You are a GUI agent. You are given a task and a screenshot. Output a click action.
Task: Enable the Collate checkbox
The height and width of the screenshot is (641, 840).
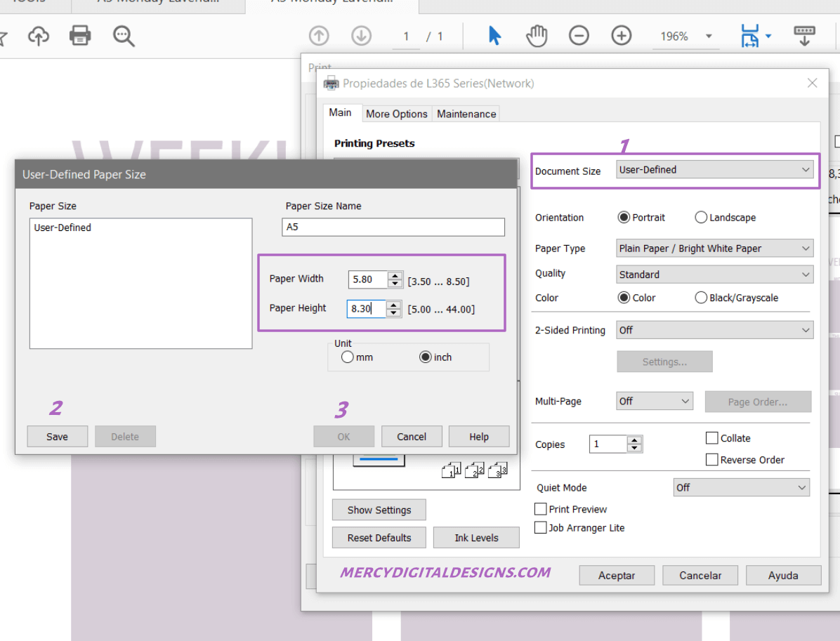713,437
